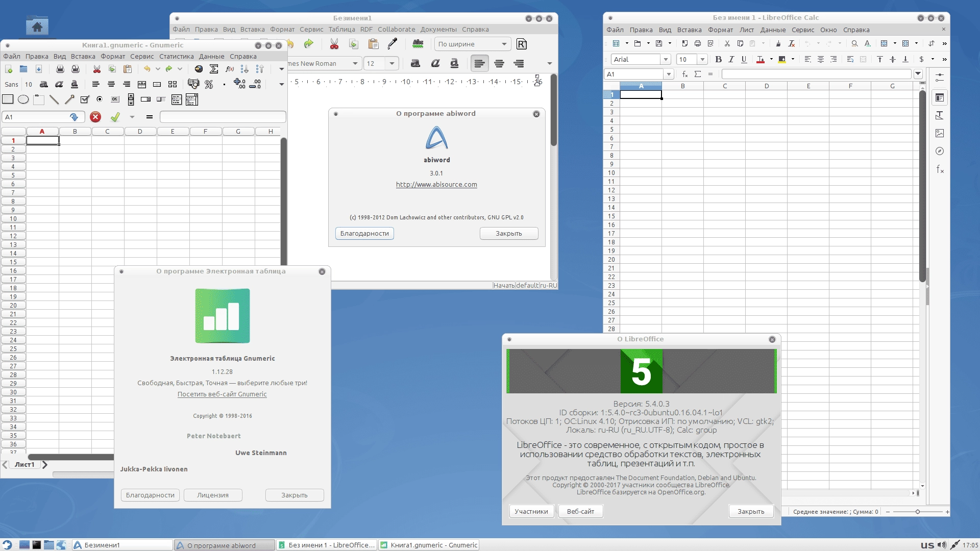Click the find and replace icon in LibreOffice Calc

point(854,43)
